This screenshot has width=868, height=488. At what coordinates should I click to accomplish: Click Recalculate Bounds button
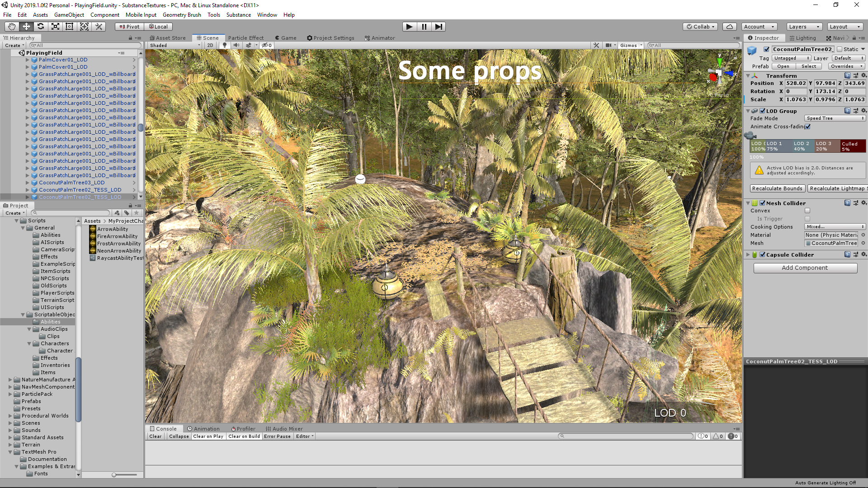(x=777, y=188)
